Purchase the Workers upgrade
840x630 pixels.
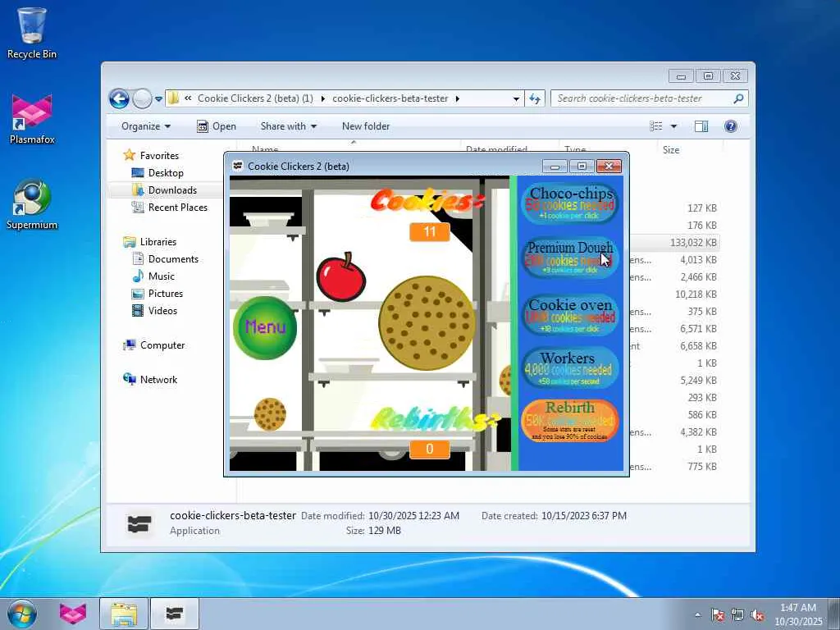[569, 368]
